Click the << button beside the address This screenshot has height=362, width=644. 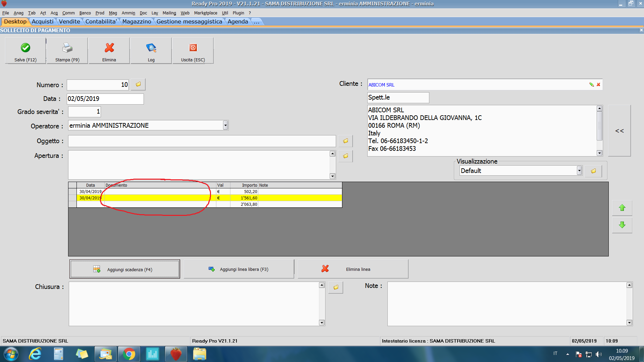pyautogui.click(x=620, y=131)
